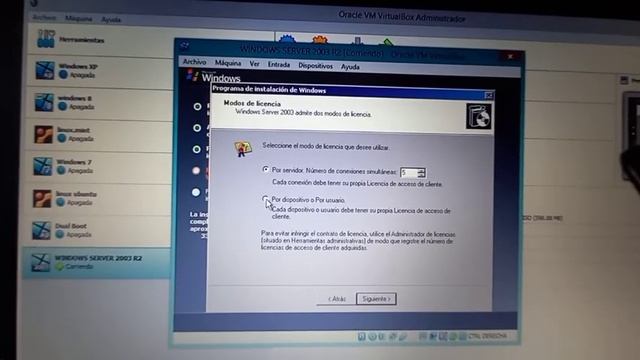This screenshot has height=360, width=640.
Task: Click simultaneous connections spinner arrows
Action: click(x=422, y=173)
